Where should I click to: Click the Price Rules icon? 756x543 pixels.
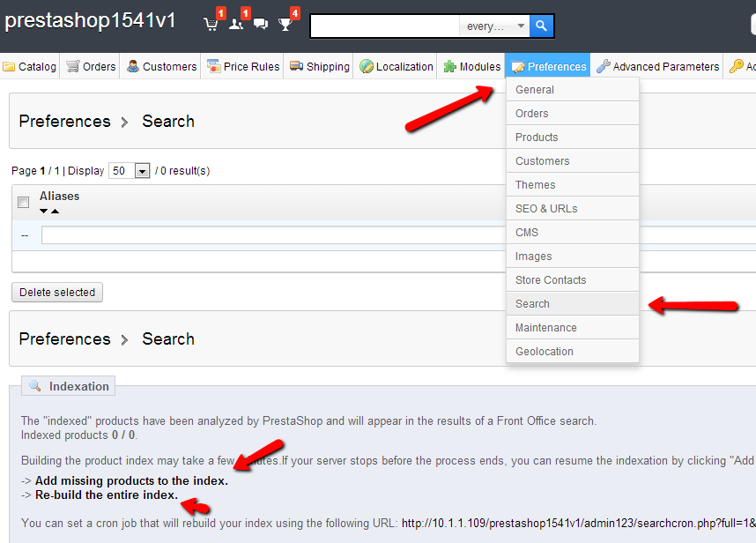(213, 66)
